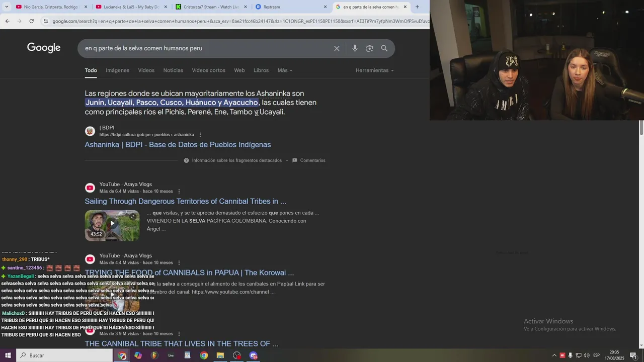Click the page vertical scrollbar thumb

(641, 128)
